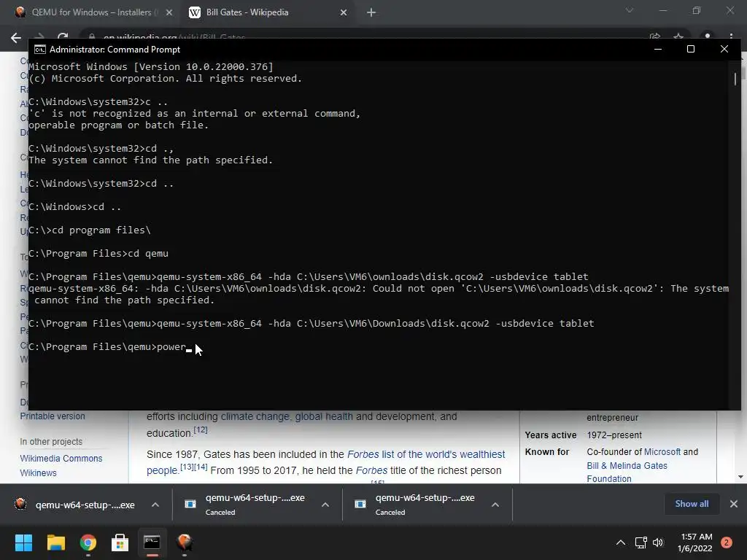
Task: Close the Administrator Command Prompt window
Action: 724,49
